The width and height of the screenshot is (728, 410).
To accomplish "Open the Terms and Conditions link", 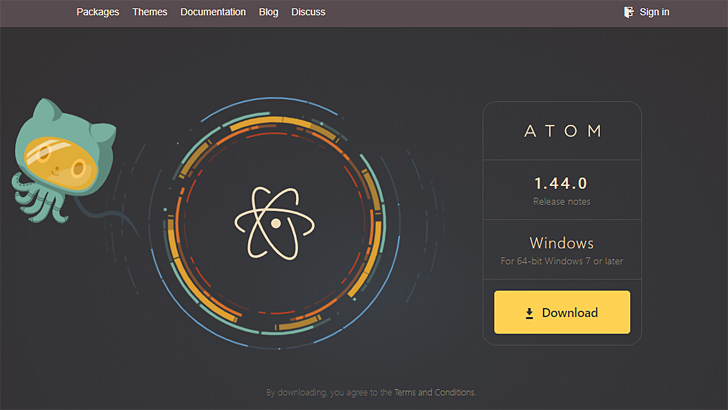I will pos(435,392).
